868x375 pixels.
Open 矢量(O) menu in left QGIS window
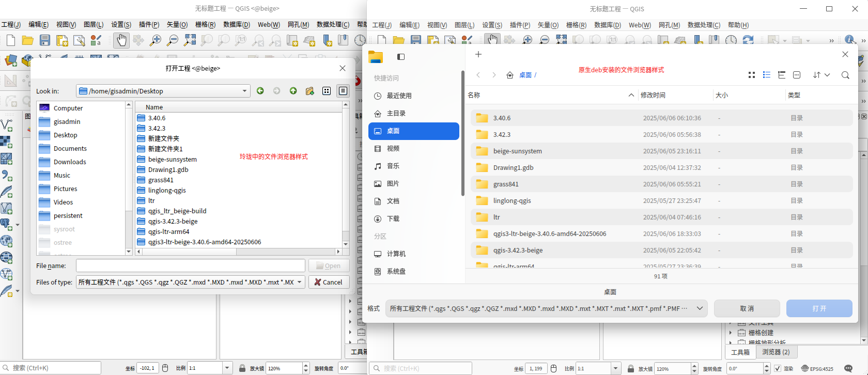point(177,24)
